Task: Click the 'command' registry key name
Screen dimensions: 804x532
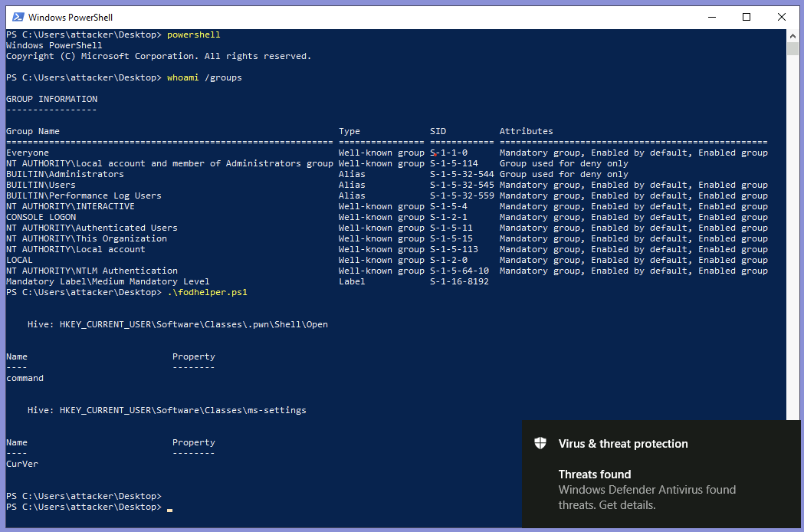Action: (x=25, y=378)
